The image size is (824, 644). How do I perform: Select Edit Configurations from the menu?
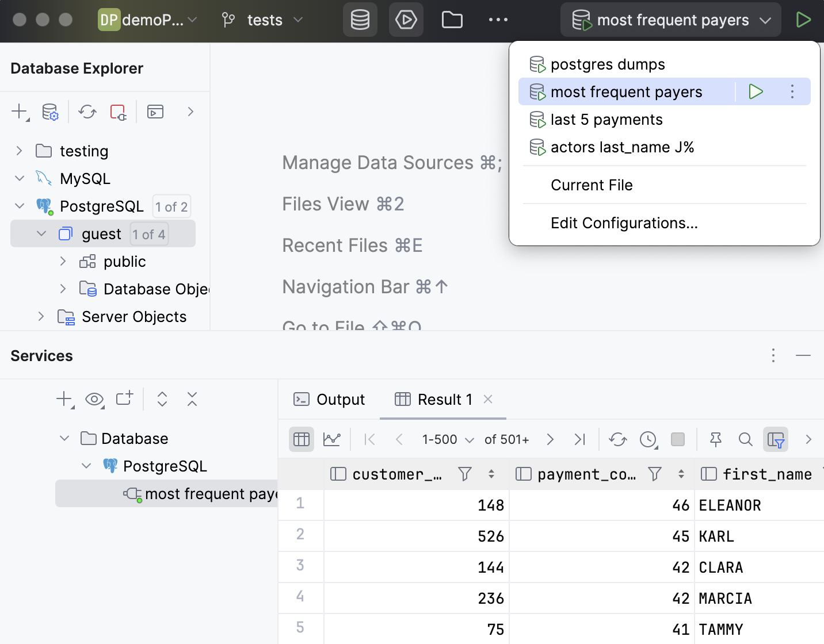tap(624, 223)
